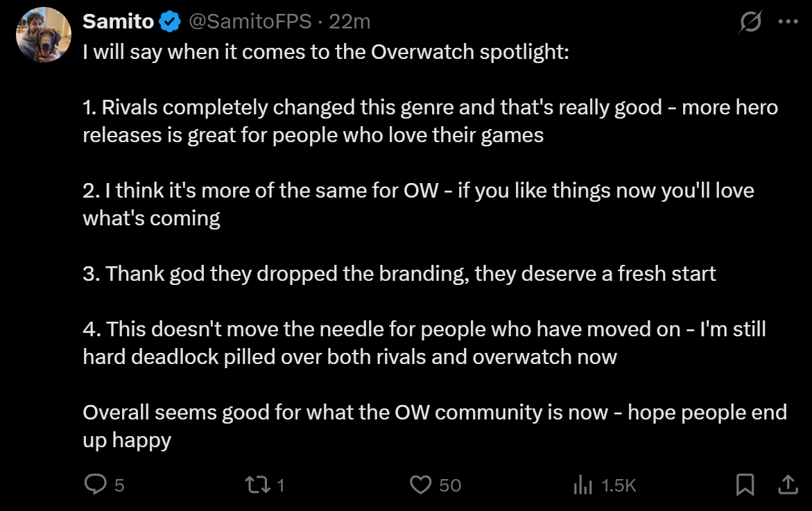This screenshot has height=511, width=812.
Task: Click the reply speech bubble icon
Action: [94, 485]
